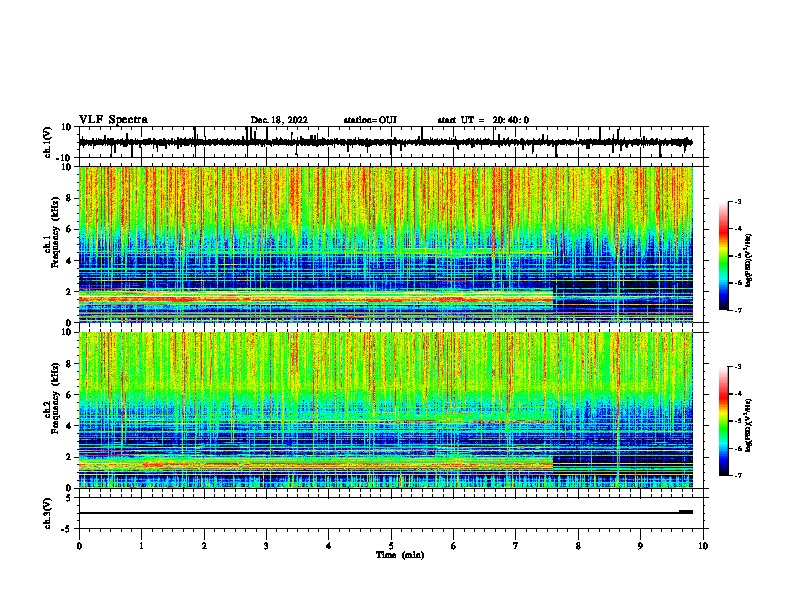
Task: Click the "8" kHz tick on ch.1 frequency axis
Action: pos(69,198)
